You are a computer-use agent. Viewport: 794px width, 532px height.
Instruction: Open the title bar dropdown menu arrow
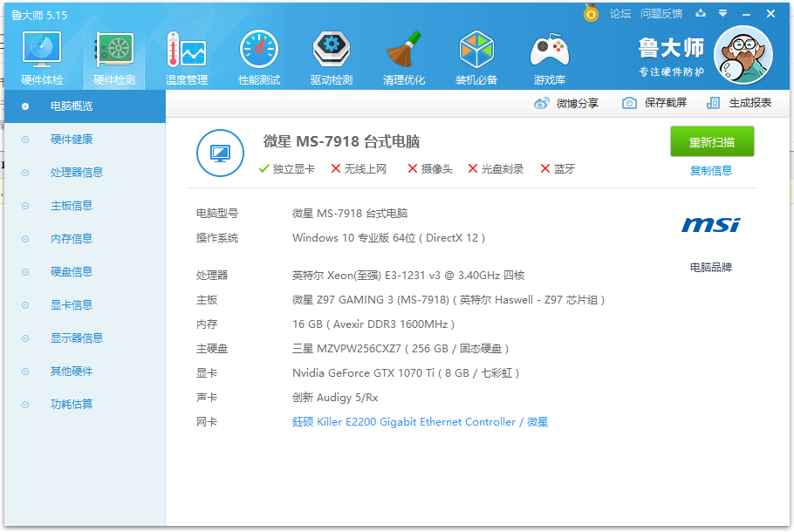click(722, 14)
